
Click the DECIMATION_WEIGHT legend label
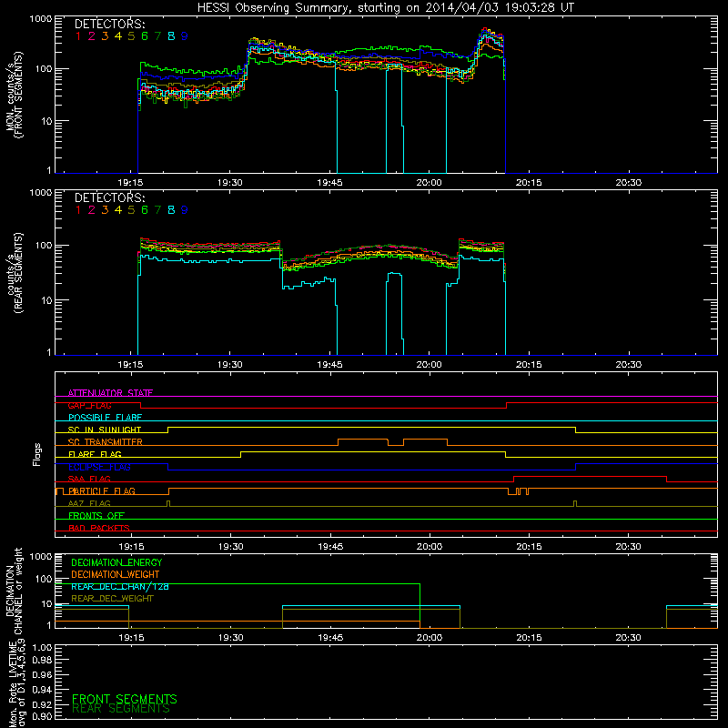[116, 574]
